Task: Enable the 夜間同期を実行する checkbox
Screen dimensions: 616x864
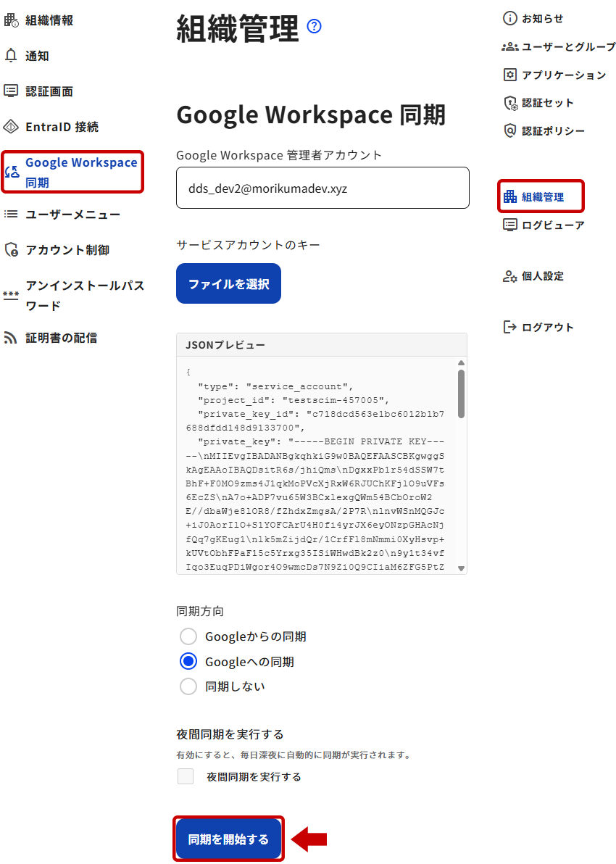Action: (x=186, y=776)
